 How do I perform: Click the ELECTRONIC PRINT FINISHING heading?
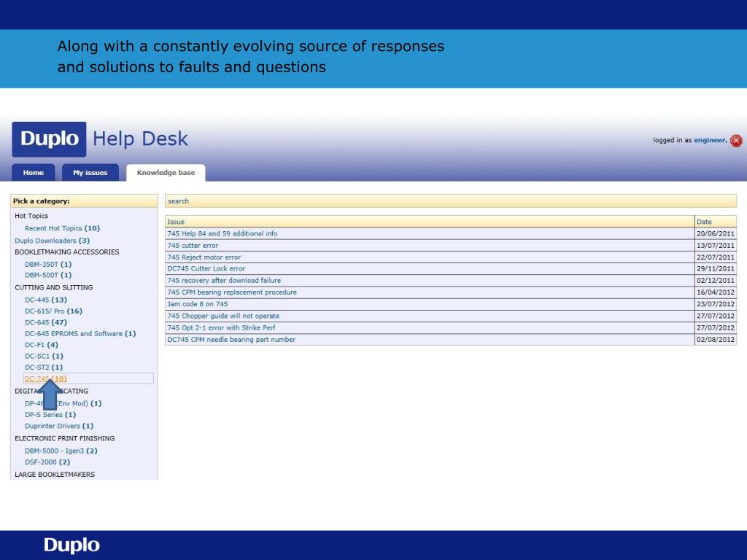[65, 438]
